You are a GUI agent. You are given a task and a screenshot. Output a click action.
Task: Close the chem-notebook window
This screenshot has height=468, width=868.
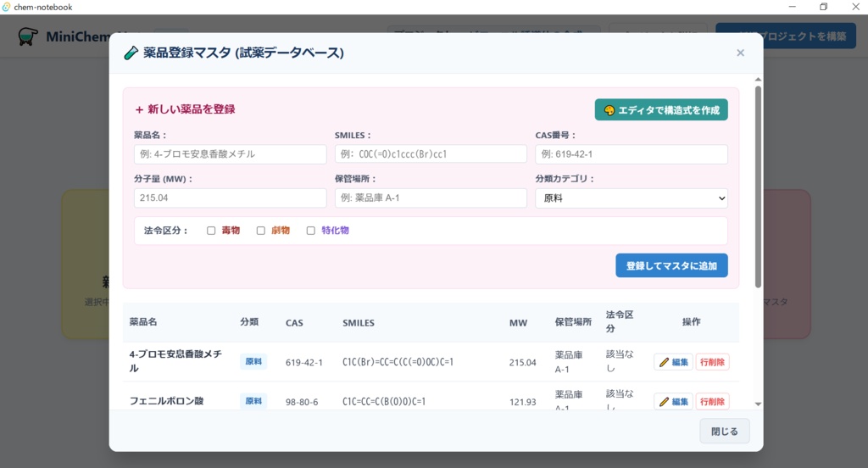[x=855, y=7]
